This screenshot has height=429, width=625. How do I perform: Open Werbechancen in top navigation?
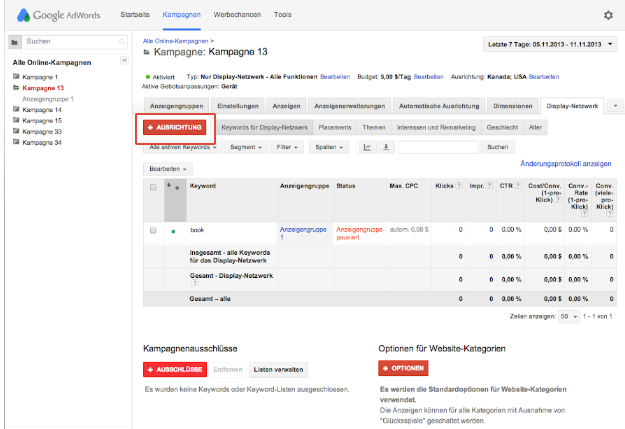[x=237, y=15]
